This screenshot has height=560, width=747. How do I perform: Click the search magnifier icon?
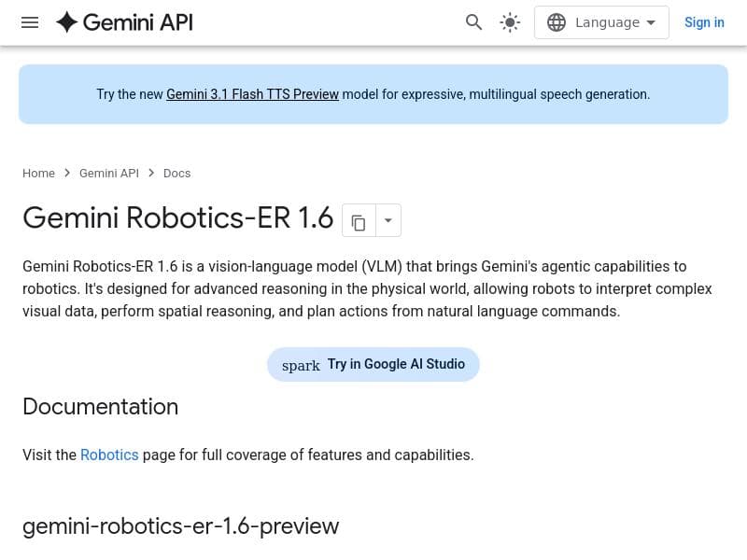pos(474,21)
